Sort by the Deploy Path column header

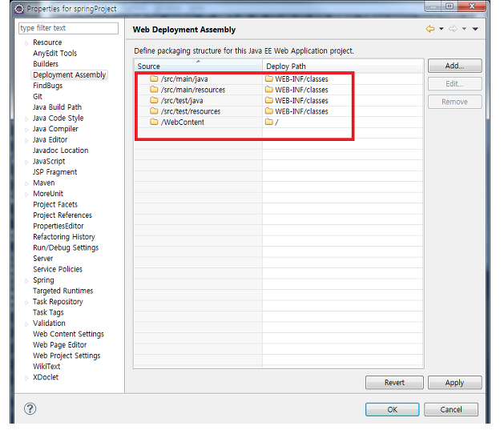point(343,66)
